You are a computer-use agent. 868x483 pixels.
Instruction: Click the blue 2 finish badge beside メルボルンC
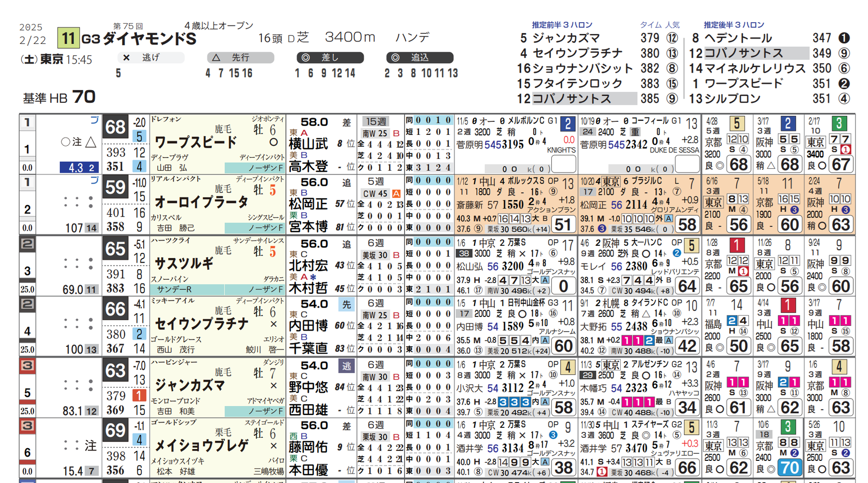tap(567, 124)
